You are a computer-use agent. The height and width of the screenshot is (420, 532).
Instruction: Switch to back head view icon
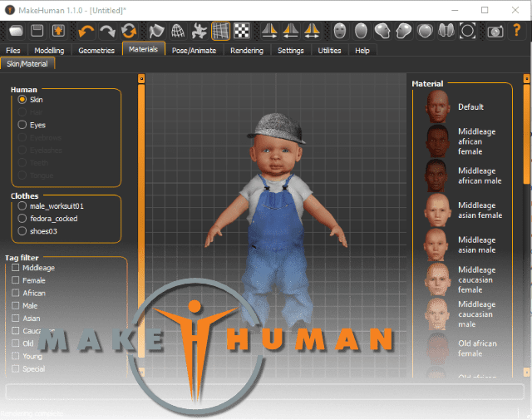361,32
